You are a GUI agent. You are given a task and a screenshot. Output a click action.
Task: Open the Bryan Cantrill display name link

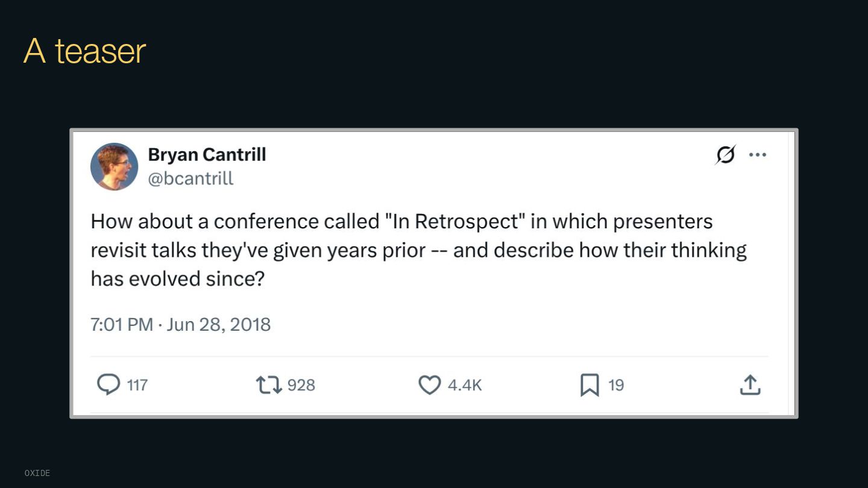pos(207,155)
